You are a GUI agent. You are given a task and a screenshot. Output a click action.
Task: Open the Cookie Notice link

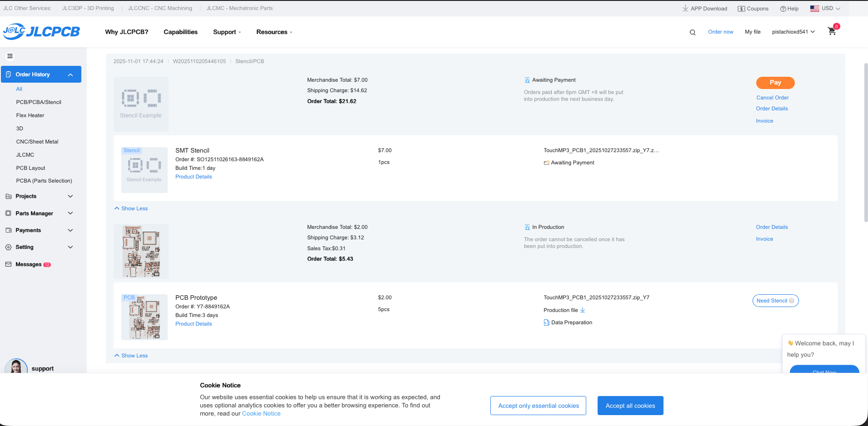point(261,414)
